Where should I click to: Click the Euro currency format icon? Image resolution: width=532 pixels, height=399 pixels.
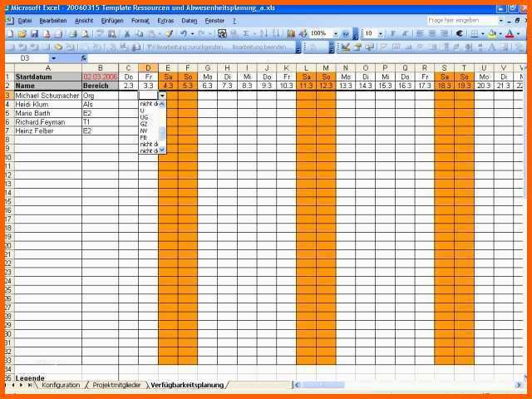(x=460, y=33)
